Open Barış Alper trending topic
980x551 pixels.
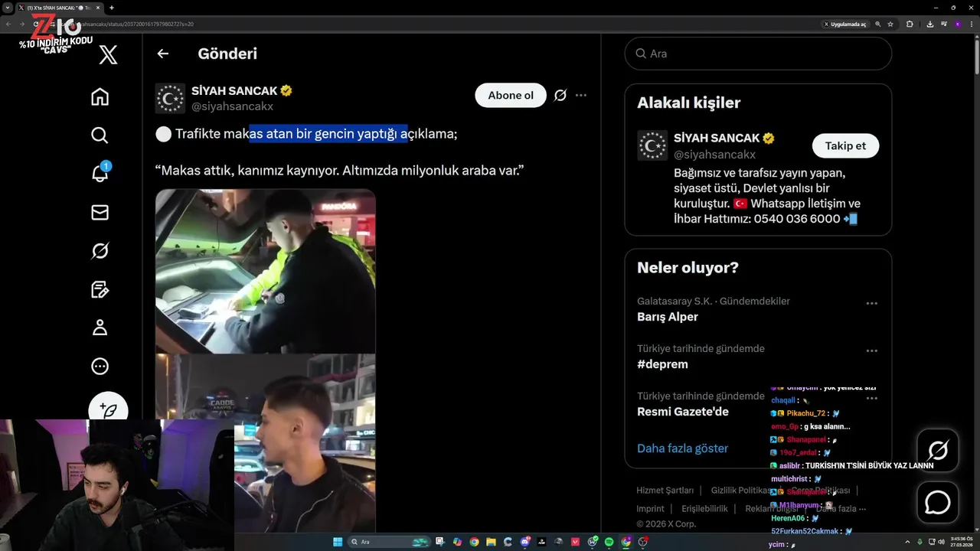pos(668,317)
